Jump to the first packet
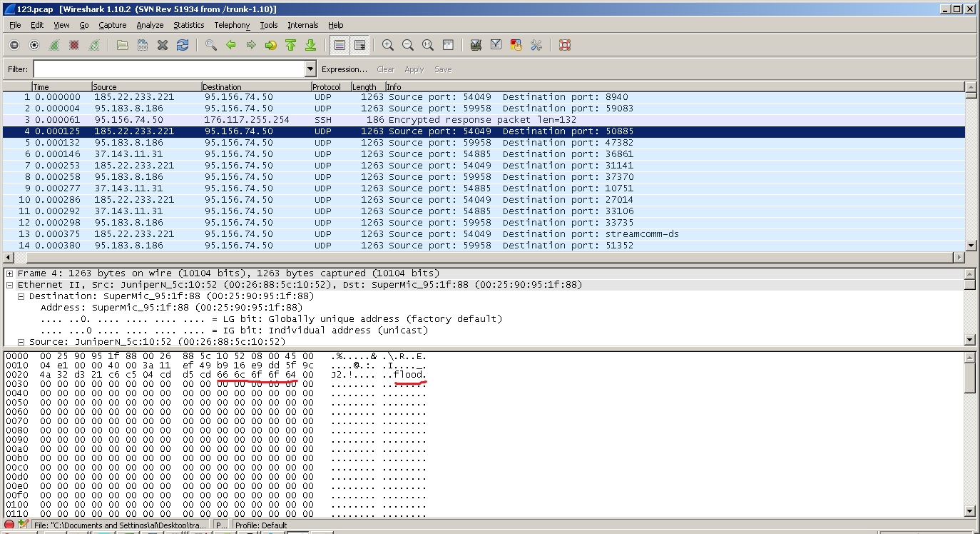 (x=291, y=45)
